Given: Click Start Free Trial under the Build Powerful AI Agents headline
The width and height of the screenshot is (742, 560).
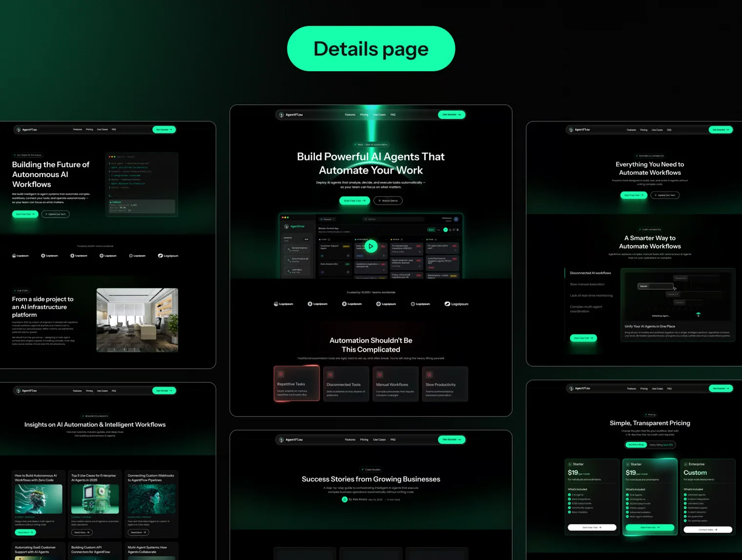Looking at the screenshot, I should coord(354,200).
